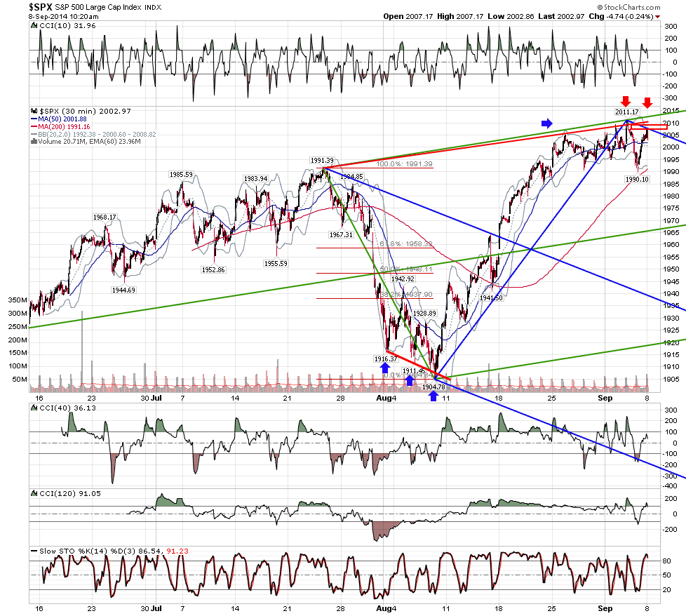Click the 1952.86 trough price label
Viewport: 686px width, 616px height.
(x=213, y=270)
